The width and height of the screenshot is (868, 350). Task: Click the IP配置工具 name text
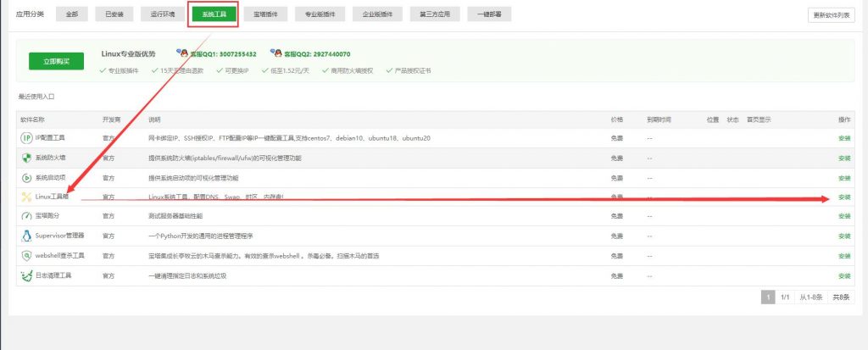(50, 137)
